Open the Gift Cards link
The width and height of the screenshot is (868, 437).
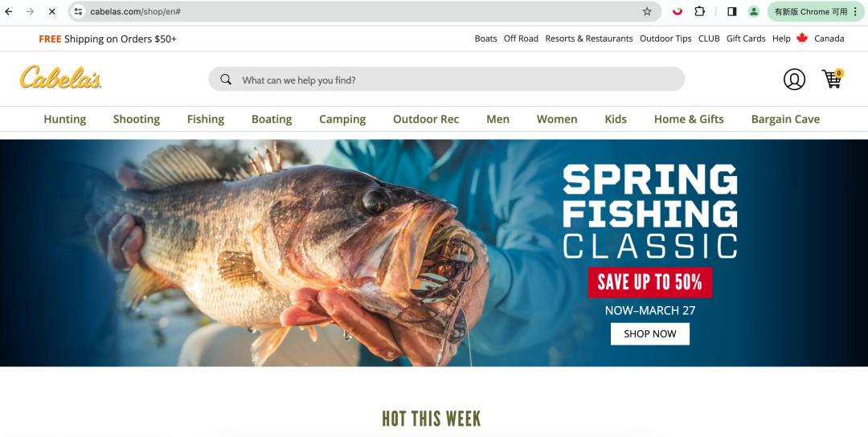click(x=746, y=39)
